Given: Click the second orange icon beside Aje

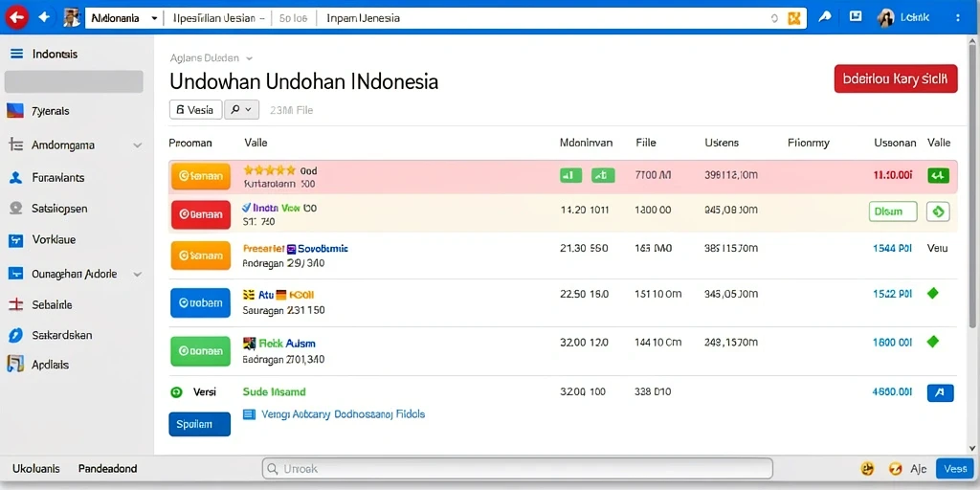Looking at the screenshot, I should (x=896, y=468).
